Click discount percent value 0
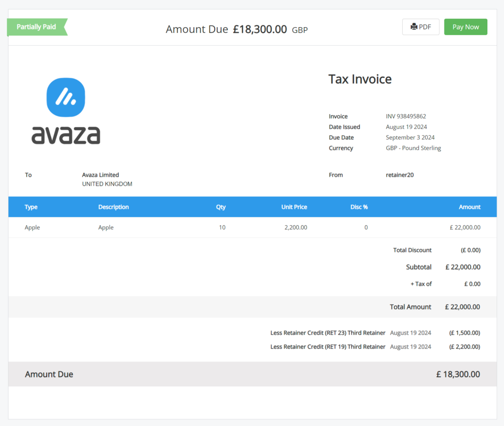Viewport: 504px width, 426px height. coord(366,228)
